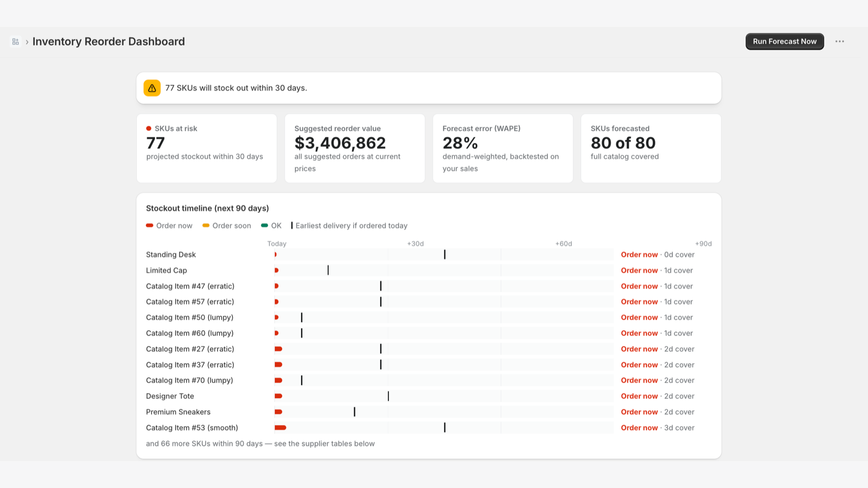Click the red Order now legend marker

(150, 226)
